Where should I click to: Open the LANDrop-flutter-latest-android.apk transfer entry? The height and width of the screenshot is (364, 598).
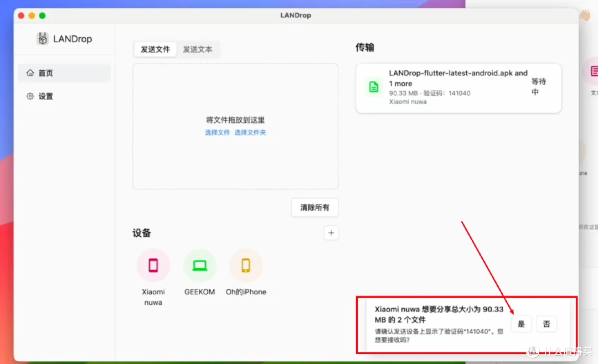coord(458,88)
